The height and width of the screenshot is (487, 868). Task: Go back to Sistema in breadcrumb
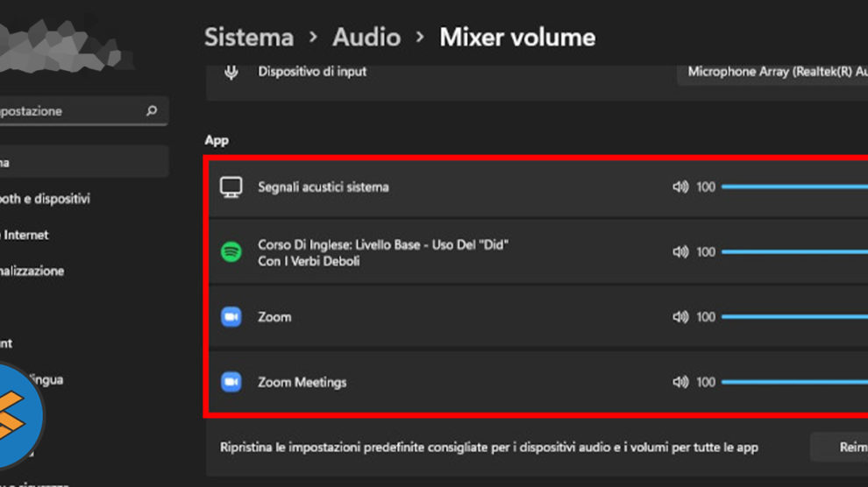click(x=249, y=38)
